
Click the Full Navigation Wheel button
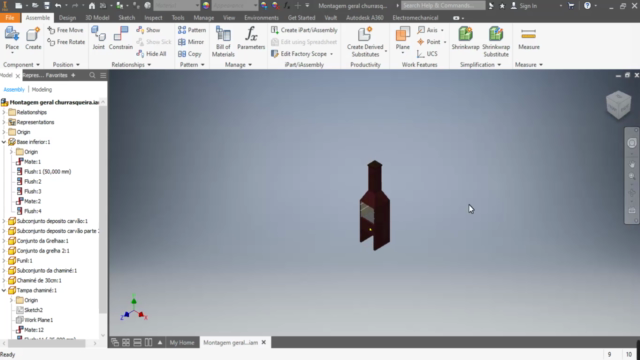coord(632,143)
